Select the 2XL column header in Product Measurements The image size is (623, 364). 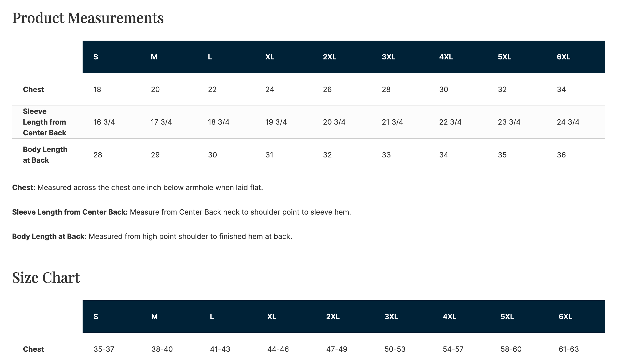point(330,57)
